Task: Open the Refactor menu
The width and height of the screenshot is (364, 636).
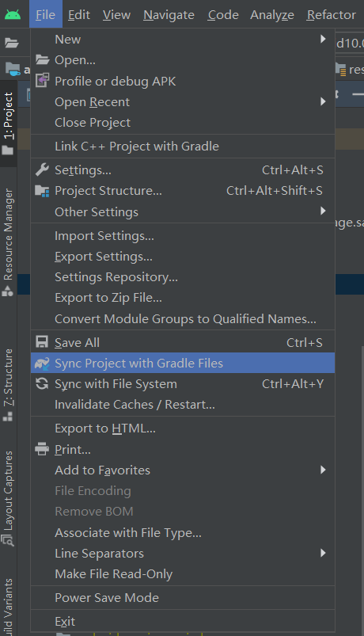Action: pyautogui.click(x=332, y=14)
